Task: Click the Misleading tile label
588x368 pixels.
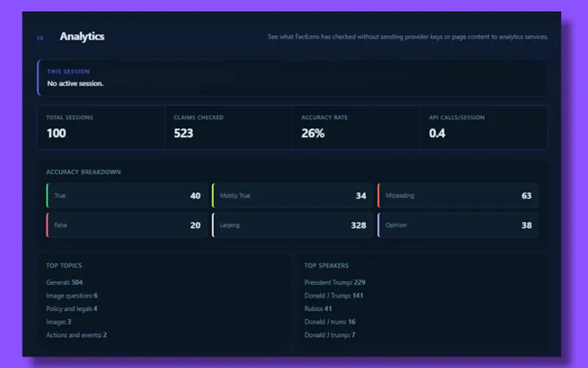Action: point(400,196)
